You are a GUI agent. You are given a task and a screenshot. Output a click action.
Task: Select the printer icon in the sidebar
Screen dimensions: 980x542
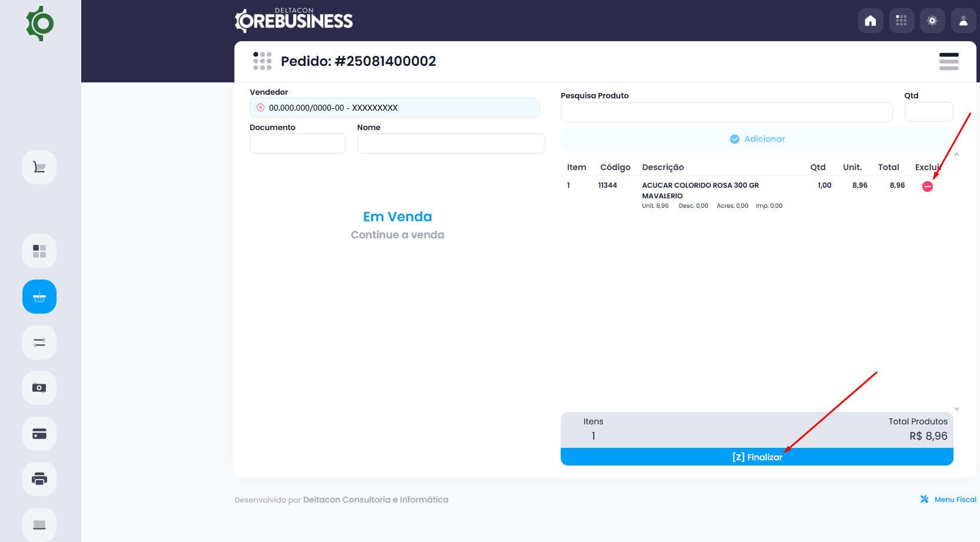point(39,479)
